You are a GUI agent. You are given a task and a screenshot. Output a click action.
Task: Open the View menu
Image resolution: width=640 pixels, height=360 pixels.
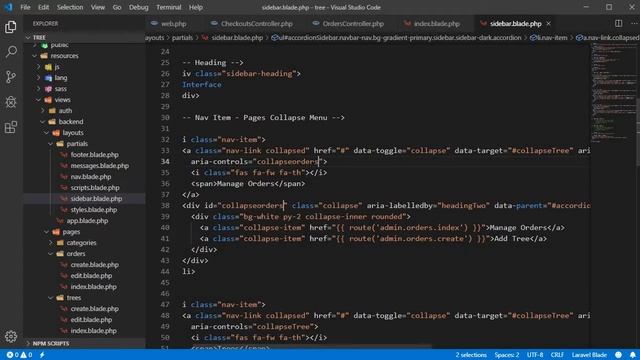pyautogui.click(x=98, y=7)
